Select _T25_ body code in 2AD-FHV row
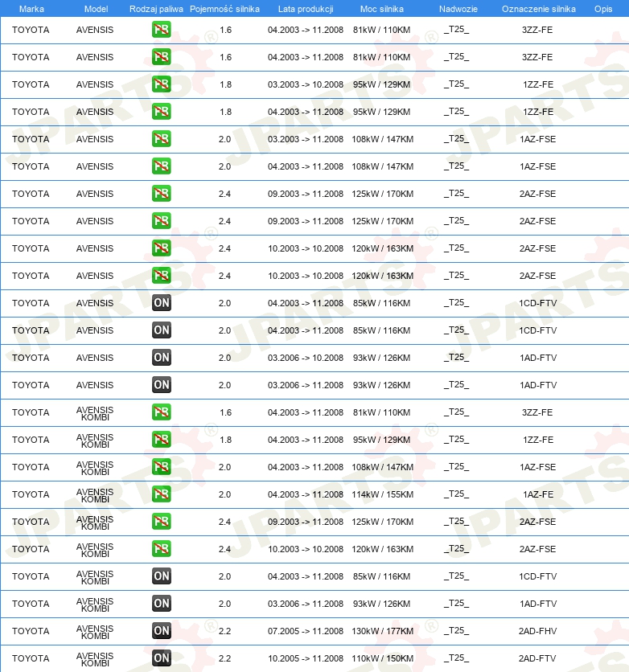 [456, 631]
